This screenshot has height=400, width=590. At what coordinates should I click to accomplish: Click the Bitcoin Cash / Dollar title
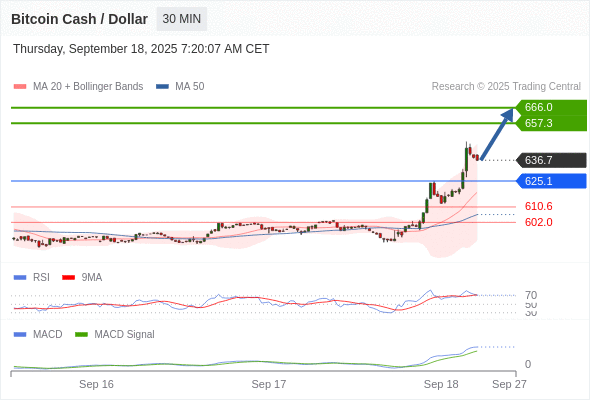tap(79, 19)
